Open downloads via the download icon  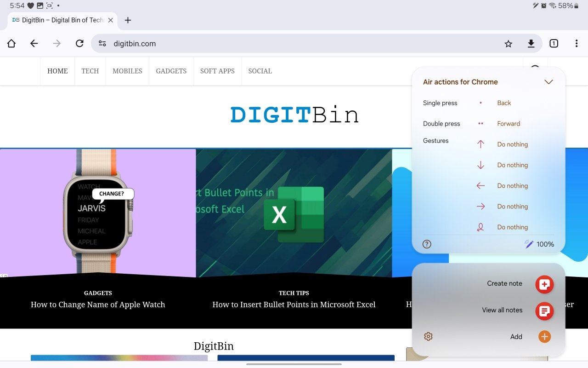pyautogui.click(x=531, y=44)
